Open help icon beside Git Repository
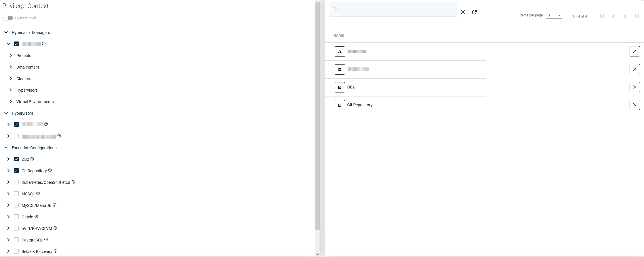The width and height of the screenshot is (644, 257). coord(50,170)
